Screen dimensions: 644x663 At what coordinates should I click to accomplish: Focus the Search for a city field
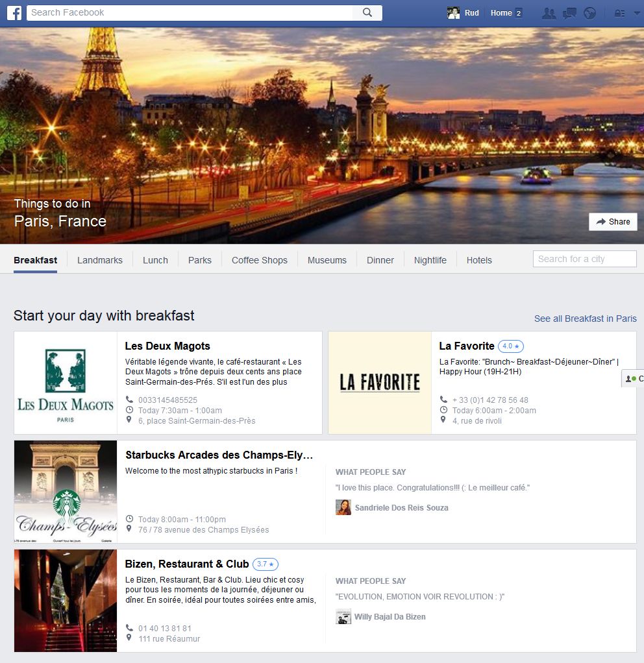coord(585,259)
